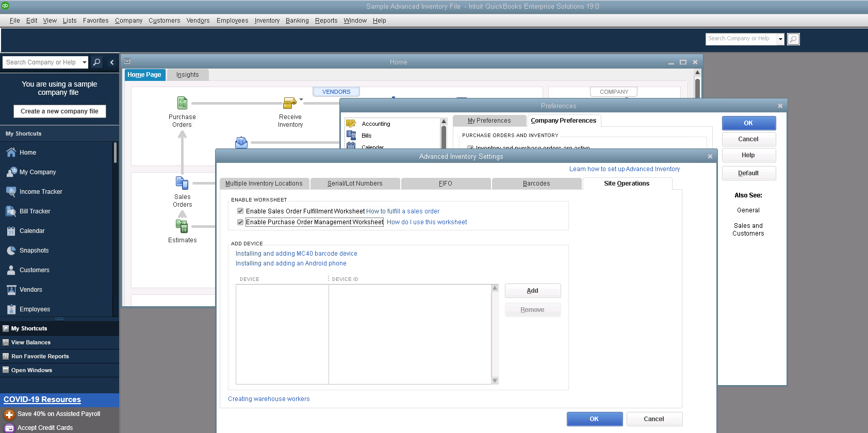Open the Inventory menu
The width and height of the screenshot is (868, 433).
[x=267, y=21]
